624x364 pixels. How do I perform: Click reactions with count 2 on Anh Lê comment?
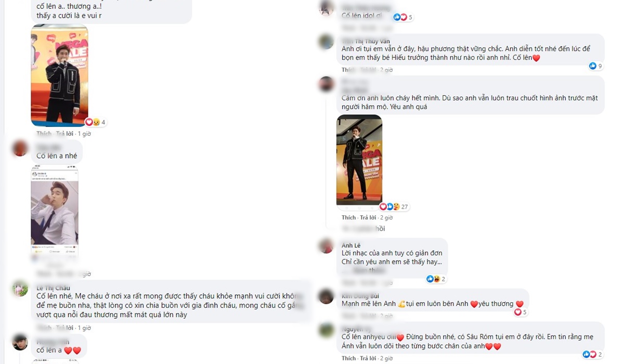tap(436, 279)
